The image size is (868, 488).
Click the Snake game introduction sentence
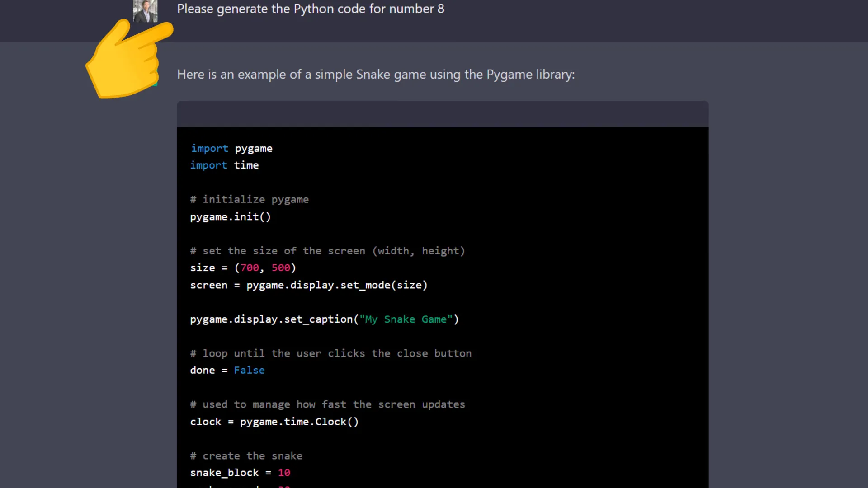click(x=376, y=75)
